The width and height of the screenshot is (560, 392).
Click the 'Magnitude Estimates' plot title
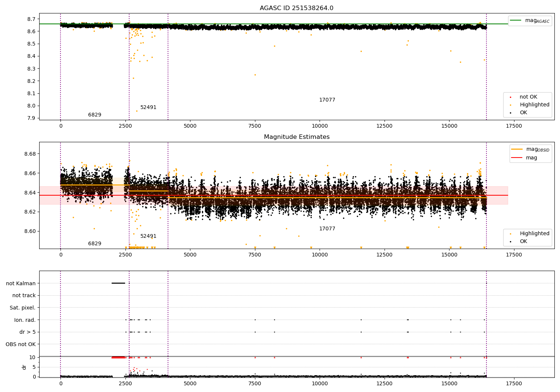point(296,137)
